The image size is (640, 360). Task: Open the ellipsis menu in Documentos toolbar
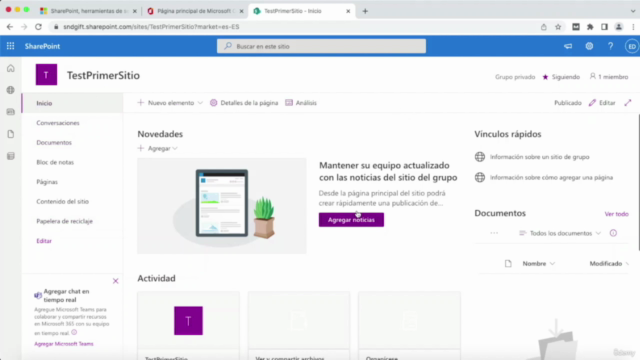point(494,233)
